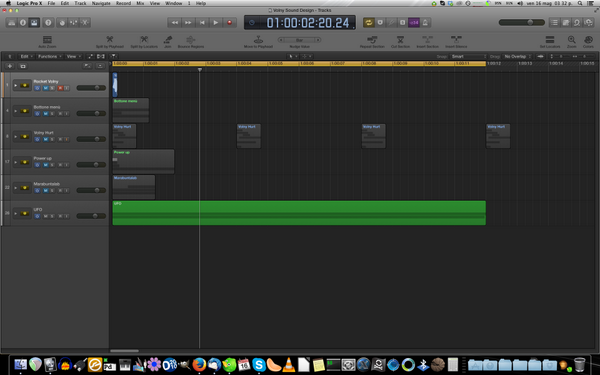Screen dimensions: 600x375
Task: Click Set Locators icon
Action: 550,39
